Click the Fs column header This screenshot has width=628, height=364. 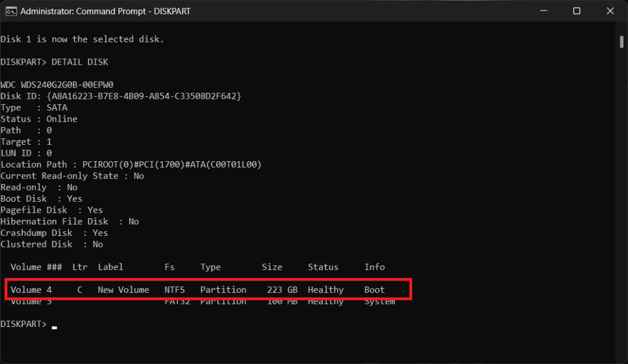coord(169,266)
